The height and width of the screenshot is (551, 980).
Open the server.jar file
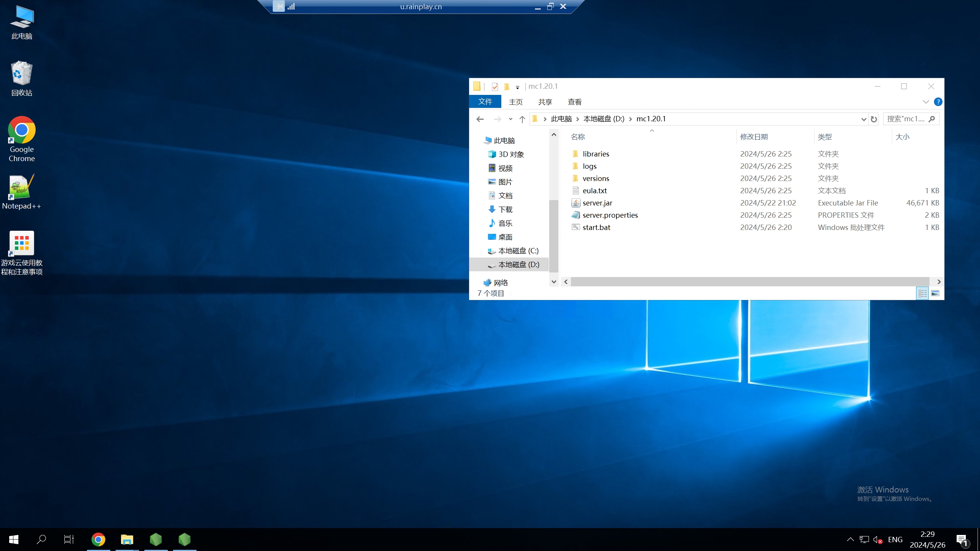point(597,203)
